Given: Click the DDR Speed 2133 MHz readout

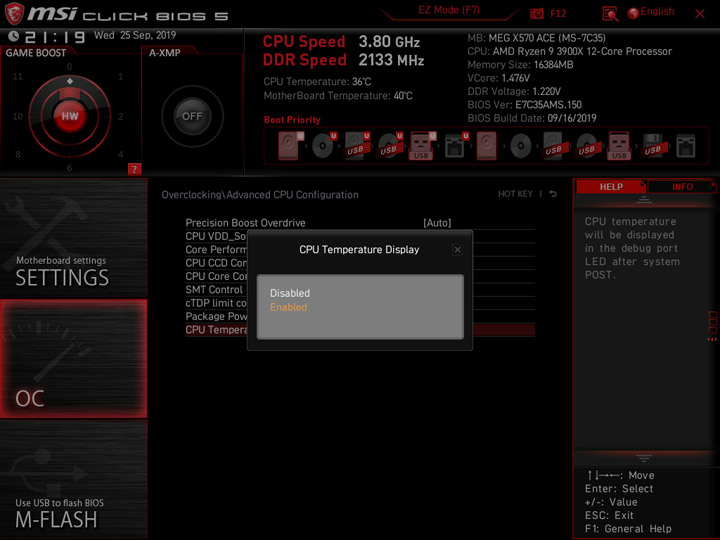Looking at the screenshot, I should (343, 60).
